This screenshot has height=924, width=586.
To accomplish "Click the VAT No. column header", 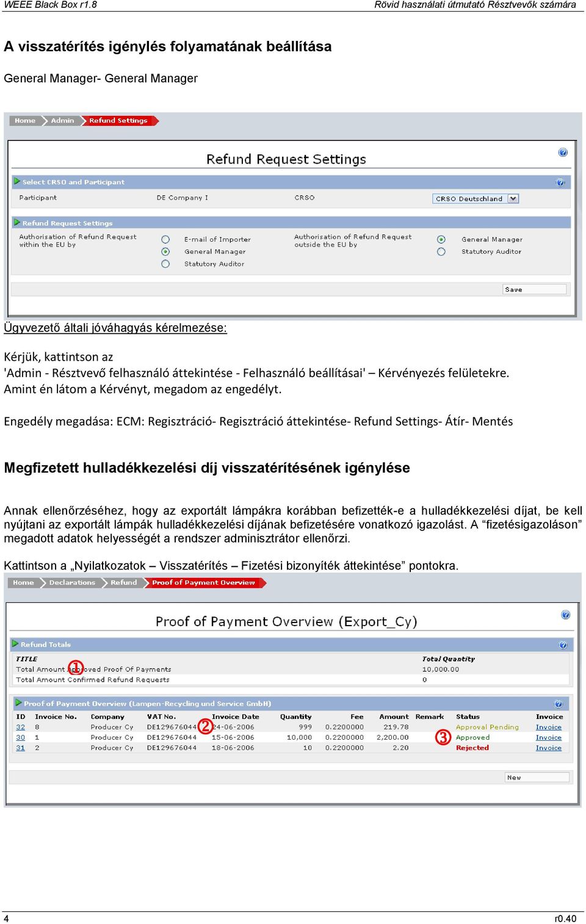I will click(x=161, y=717).
